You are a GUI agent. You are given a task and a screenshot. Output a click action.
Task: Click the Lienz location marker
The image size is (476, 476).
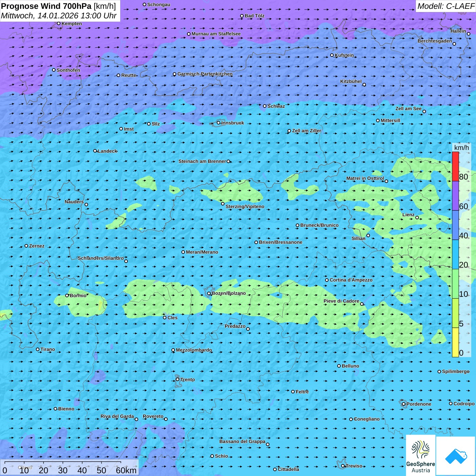pos(417,218)
